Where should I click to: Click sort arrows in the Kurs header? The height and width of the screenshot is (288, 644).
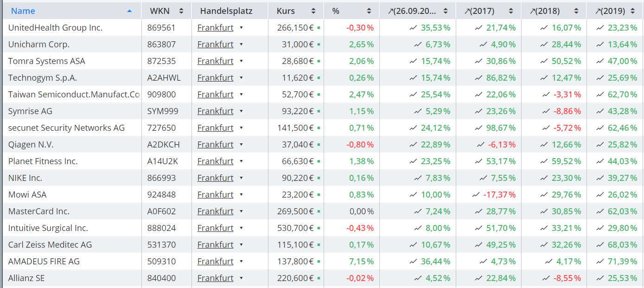313,11
